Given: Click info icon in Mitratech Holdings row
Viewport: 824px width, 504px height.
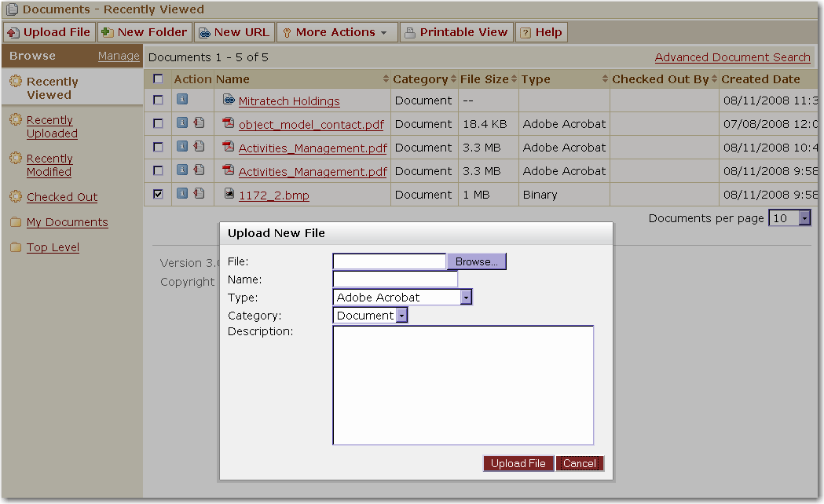Looking at the screenshot, I should point(181,99).
